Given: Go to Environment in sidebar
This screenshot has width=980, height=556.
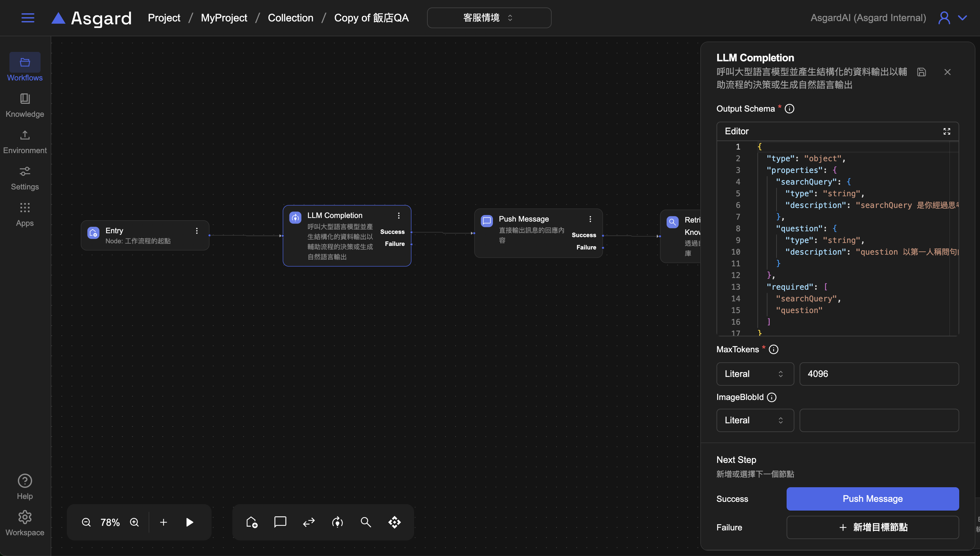Looking at the screenshot, I should 25,142.
